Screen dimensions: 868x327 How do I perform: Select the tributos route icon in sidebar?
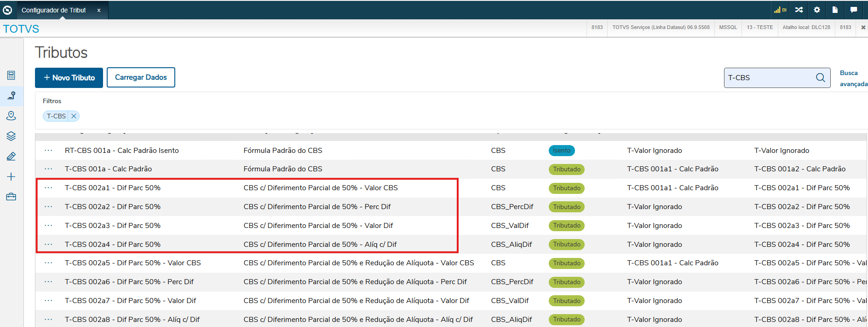[x=11, y=95]
